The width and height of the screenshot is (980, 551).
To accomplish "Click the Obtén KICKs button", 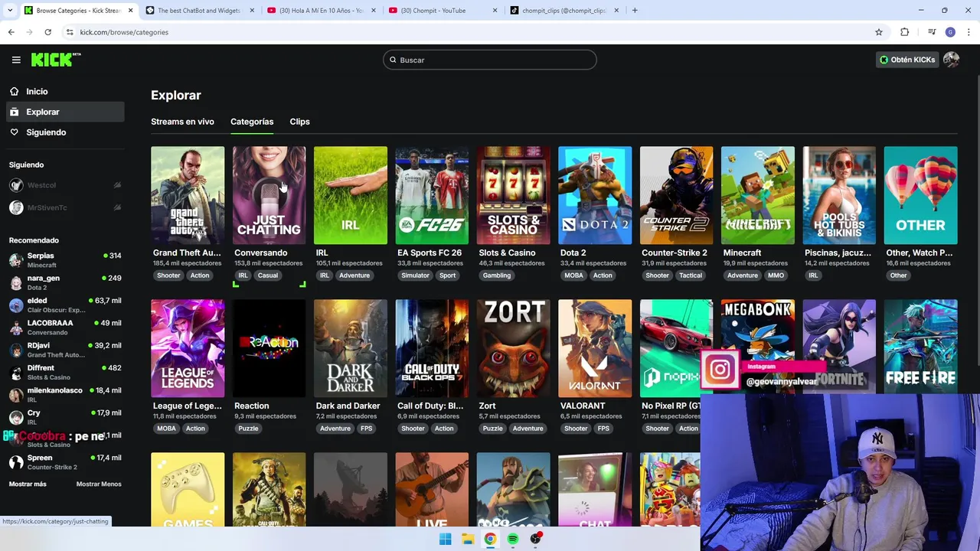I will point(906,60).
